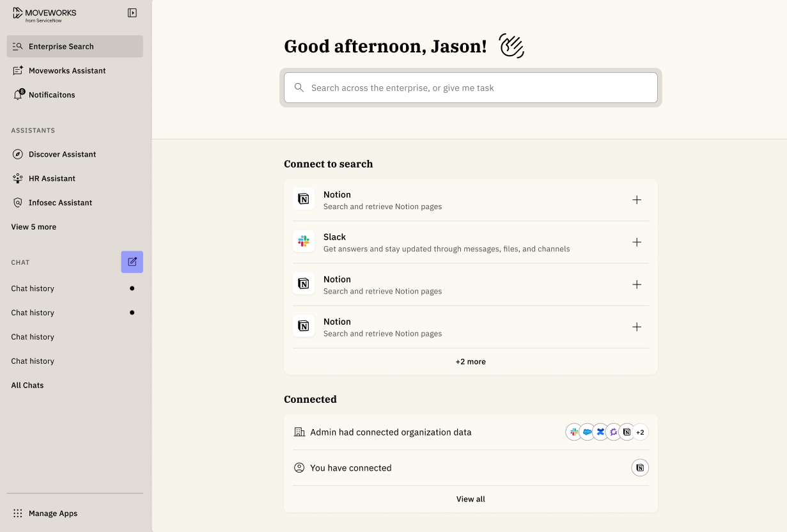787x532 pixels.
Task: Open the Admin had connected organization data row
Action: point(471,432)
